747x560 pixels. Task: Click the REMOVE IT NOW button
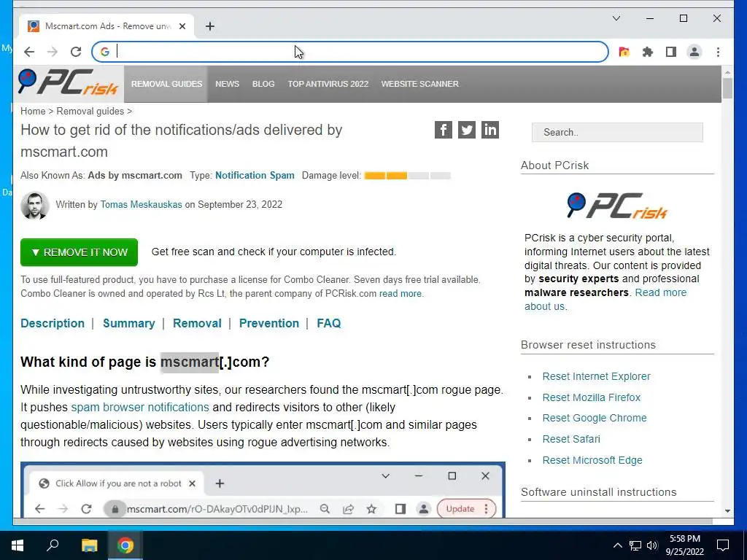(79, 252)
